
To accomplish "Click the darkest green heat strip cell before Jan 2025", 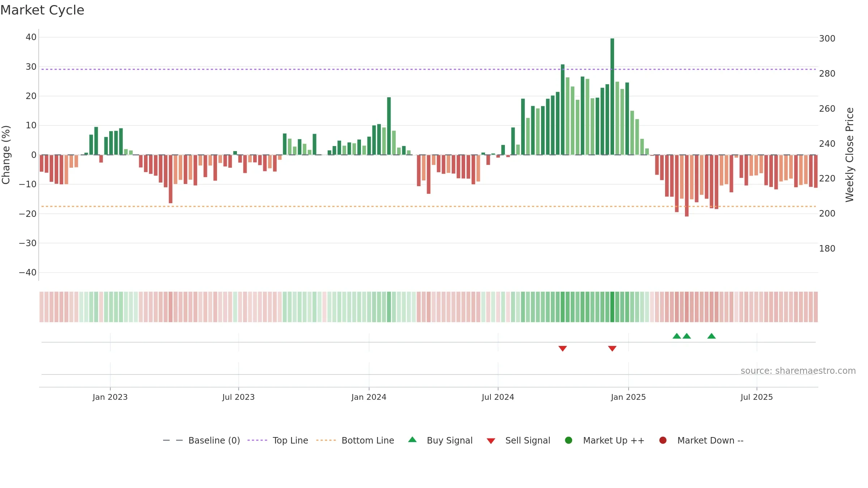I will point(612,307).
